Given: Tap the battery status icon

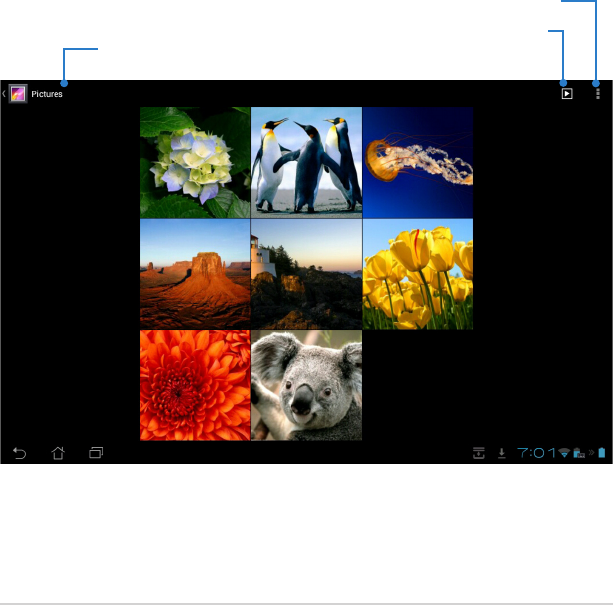Looking at the screenshot, I should click(601, 453).
